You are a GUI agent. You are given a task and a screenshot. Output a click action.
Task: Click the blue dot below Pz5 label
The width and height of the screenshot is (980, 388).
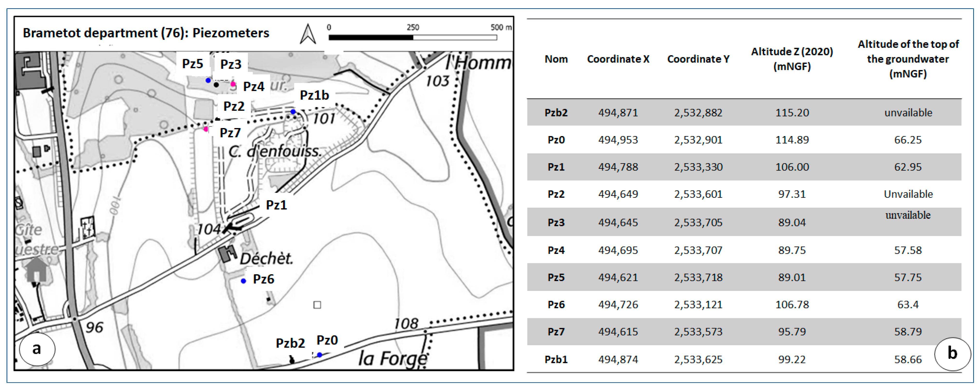(208, 80)
